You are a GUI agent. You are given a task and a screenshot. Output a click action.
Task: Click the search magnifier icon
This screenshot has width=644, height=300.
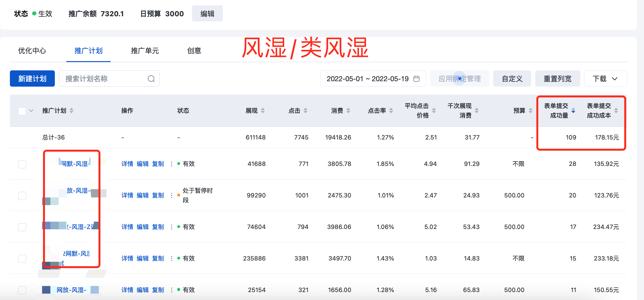[x=151, y=79]
